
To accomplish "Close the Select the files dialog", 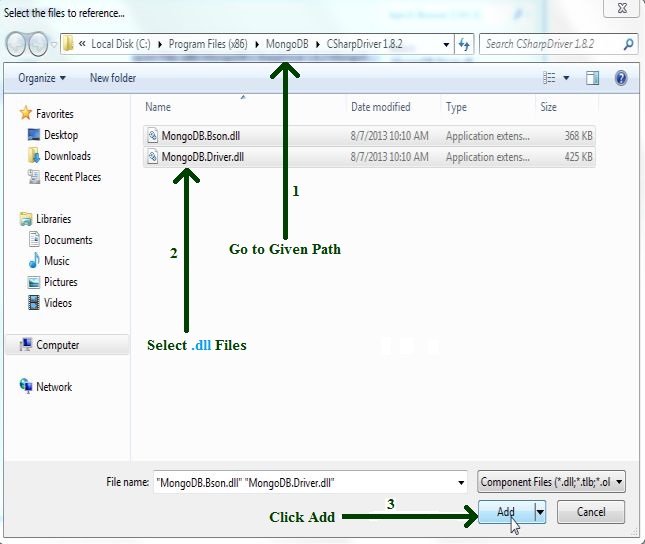I will (622, 8).
